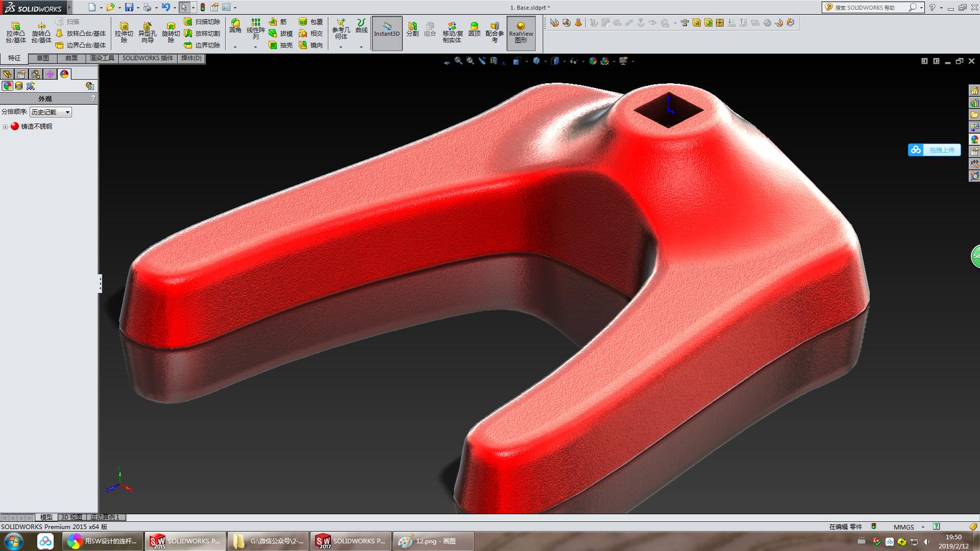Image resolution: width=980 pixels, height=551 pixels.
Task: Toggle Instant3D mode off
Action: coord(387,33)
